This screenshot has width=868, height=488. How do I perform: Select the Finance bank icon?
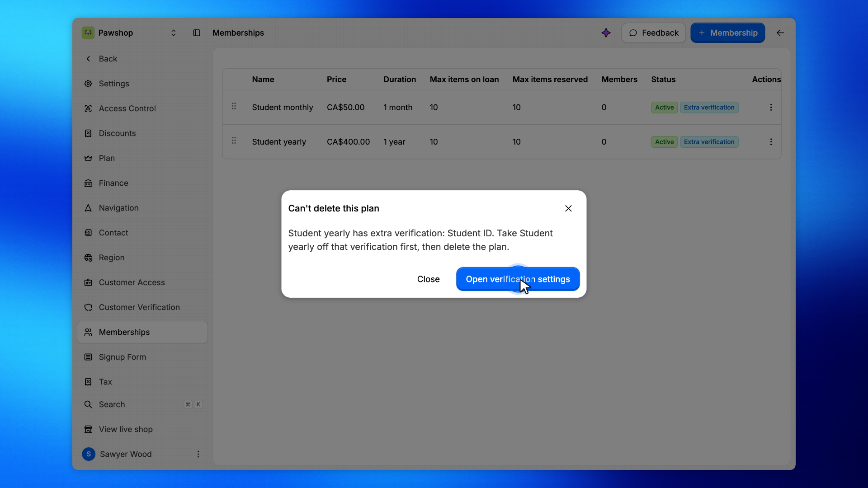(x=88, y=183)
